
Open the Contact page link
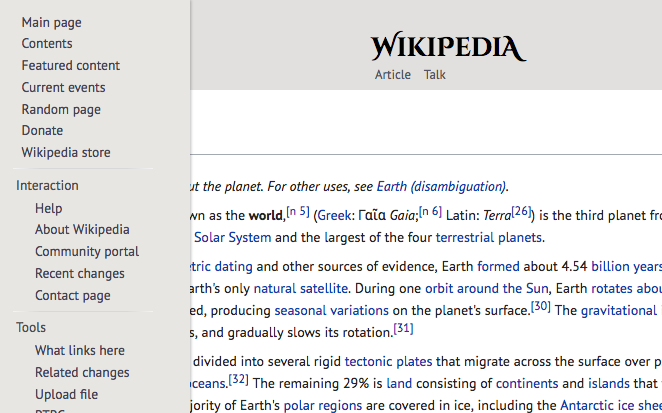click(x=73, y=295)
